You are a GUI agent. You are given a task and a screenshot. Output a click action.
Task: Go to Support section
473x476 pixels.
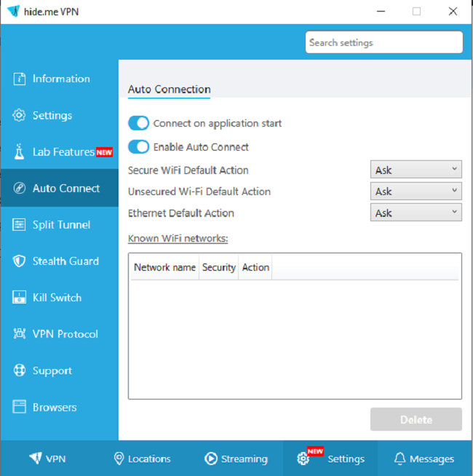(x=60, y=370)
